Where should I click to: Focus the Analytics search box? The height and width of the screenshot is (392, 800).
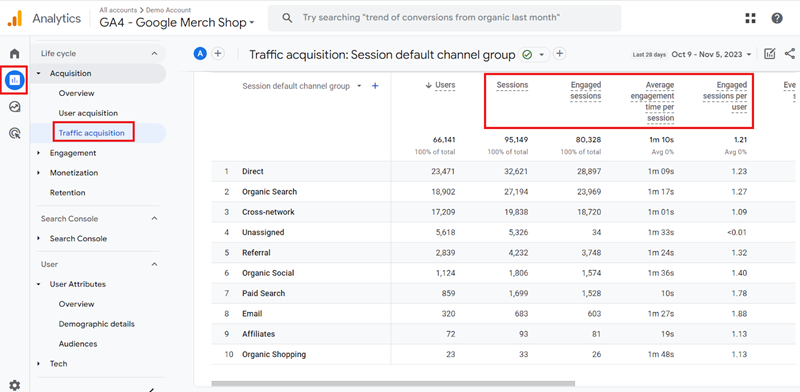444,18
